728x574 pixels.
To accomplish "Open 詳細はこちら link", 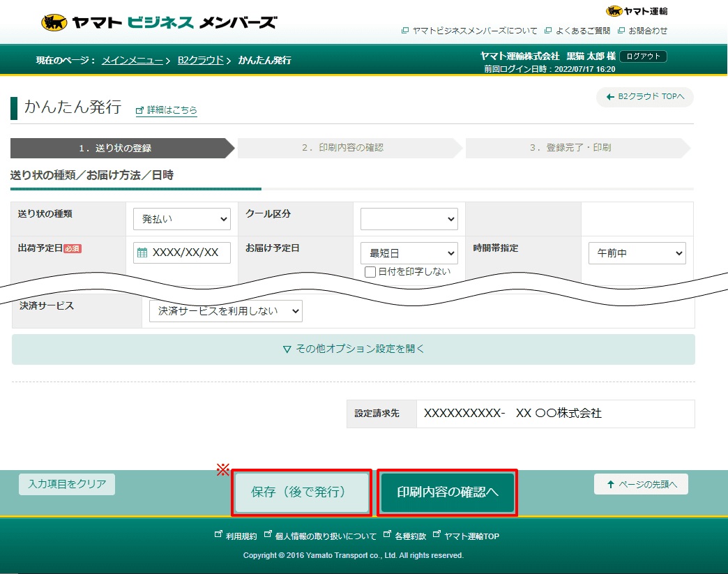I will [x=172, y=110].
